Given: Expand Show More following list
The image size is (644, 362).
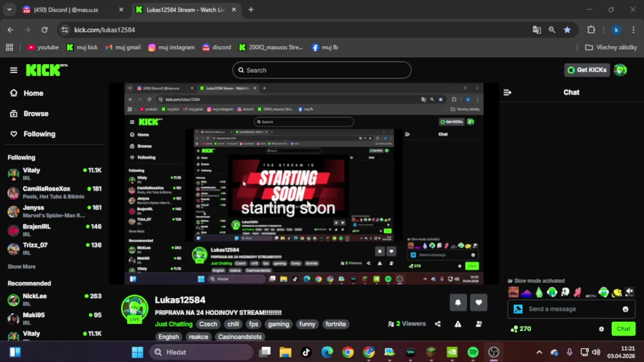Looking at the screenshot, I should coord(22,266).
